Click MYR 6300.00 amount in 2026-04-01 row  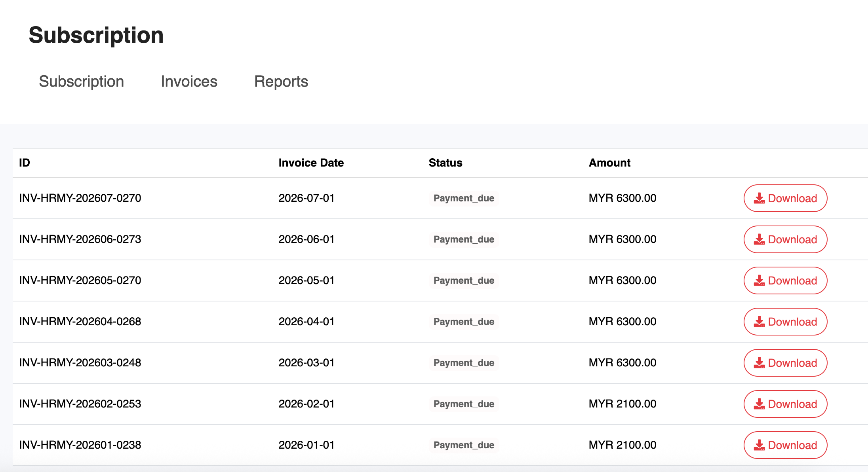coord(622,322)
